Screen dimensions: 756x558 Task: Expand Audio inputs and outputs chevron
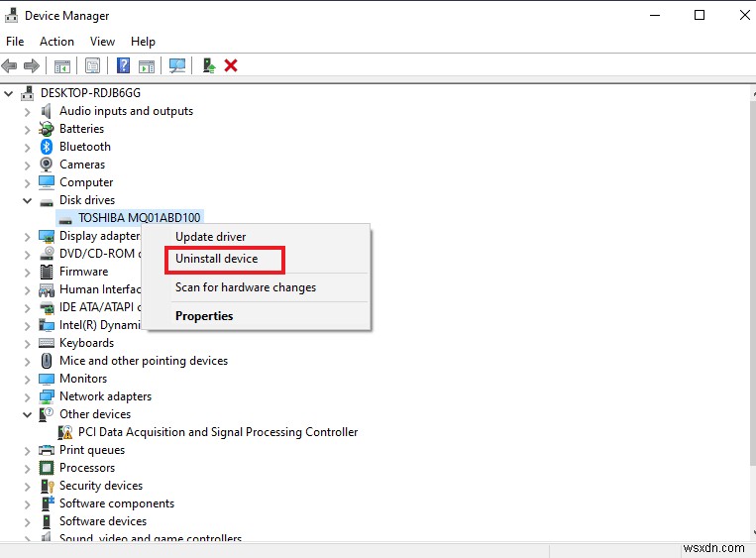pyautogui.click(x=27, y=112)
